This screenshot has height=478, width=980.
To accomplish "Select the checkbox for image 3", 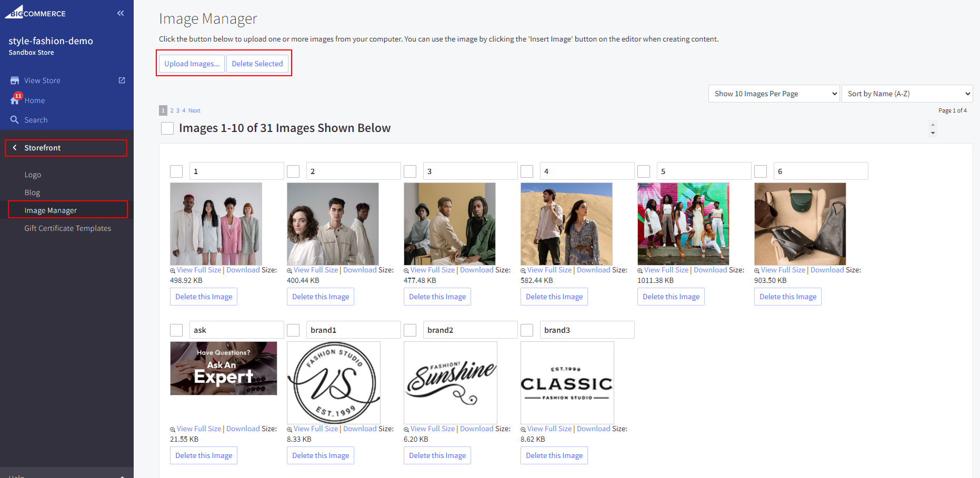I will pos(410,171).
